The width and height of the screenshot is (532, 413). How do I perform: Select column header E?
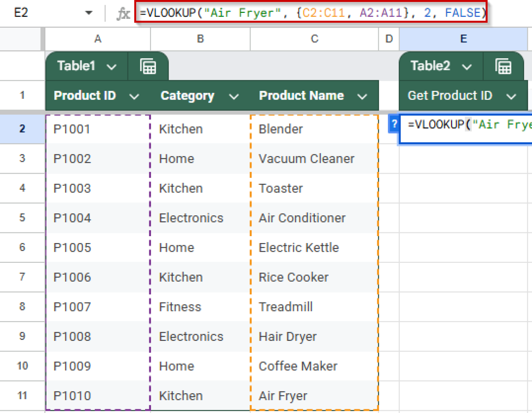coord(463,39)
